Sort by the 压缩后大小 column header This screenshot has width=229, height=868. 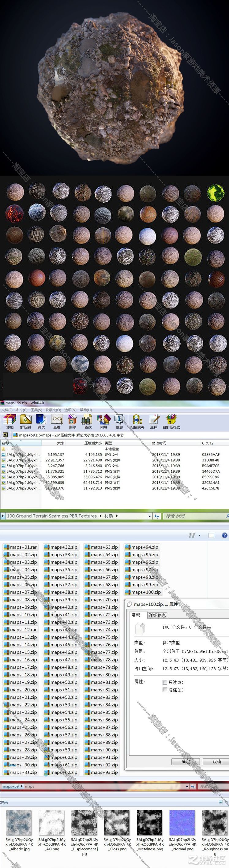pos(93,443)
